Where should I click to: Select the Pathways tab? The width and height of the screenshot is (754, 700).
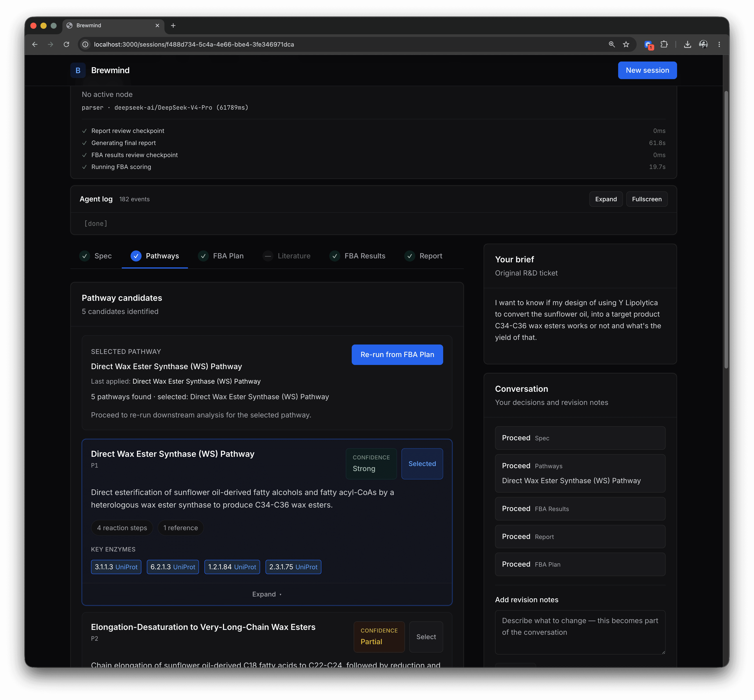(x=155, y=256)
